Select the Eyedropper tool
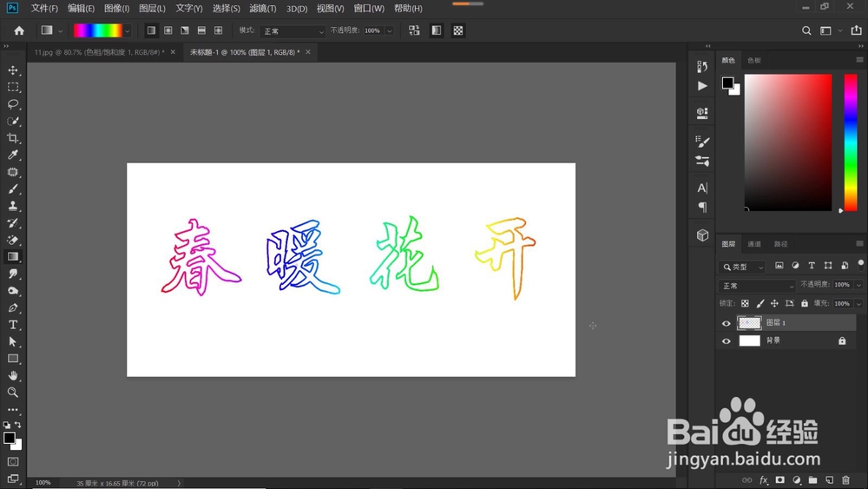This screenshot has height=489, width=868. [x=13, y=155]
